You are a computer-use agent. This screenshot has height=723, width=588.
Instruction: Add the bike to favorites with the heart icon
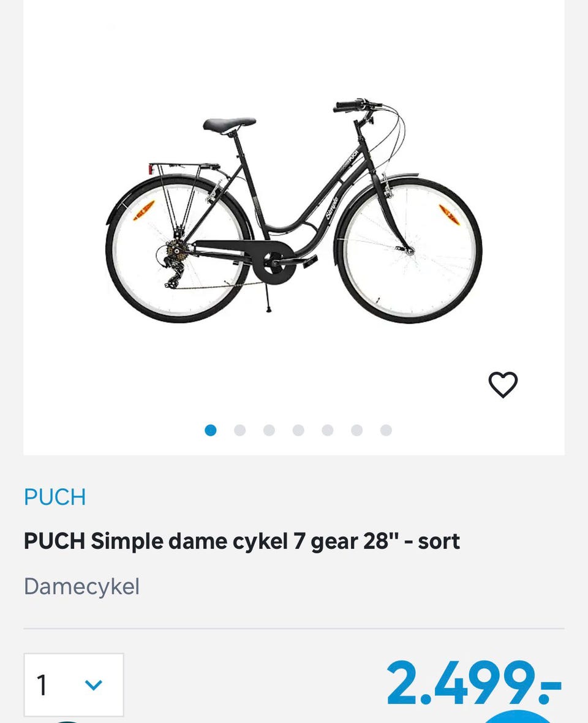[503, 385]
